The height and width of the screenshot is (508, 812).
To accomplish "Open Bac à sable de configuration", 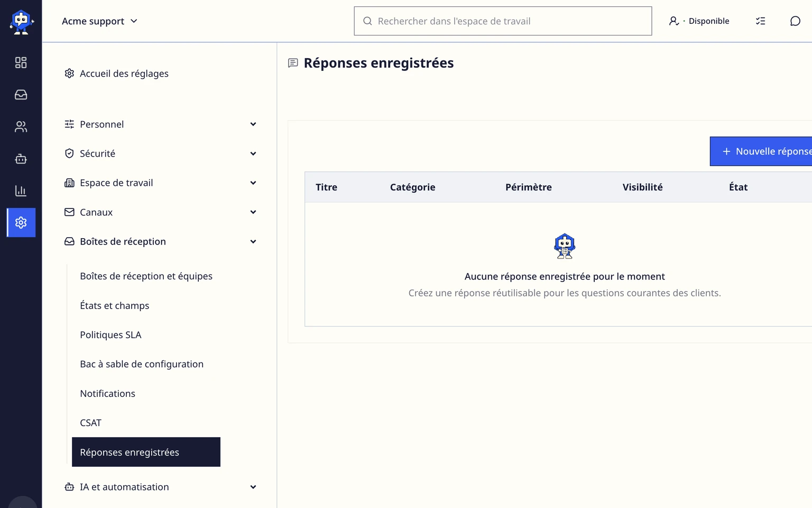I will pos(146,364).
